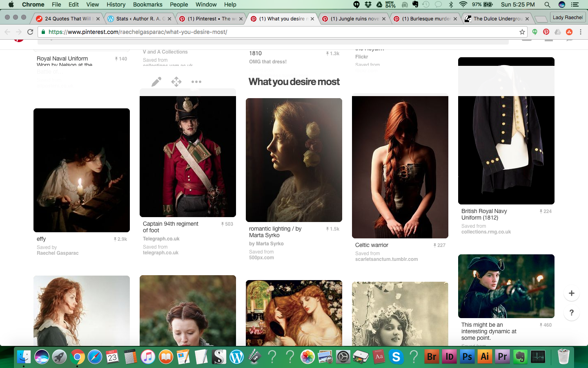Bookmark this page with the star icon
The height and width of the screenshot is (368, 588).
[522, 32]
